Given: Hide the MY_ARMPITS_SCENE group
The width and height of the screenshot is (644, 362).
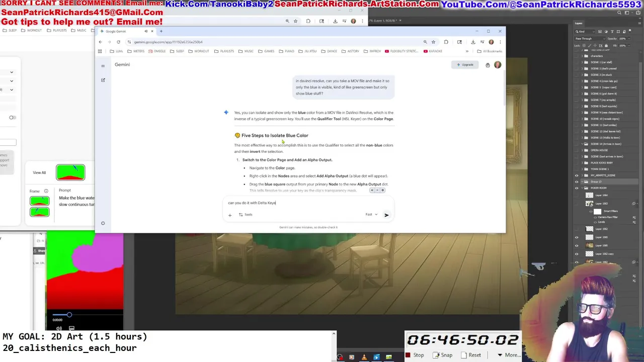Looking at the screenshot, I should tap(577, 175).
